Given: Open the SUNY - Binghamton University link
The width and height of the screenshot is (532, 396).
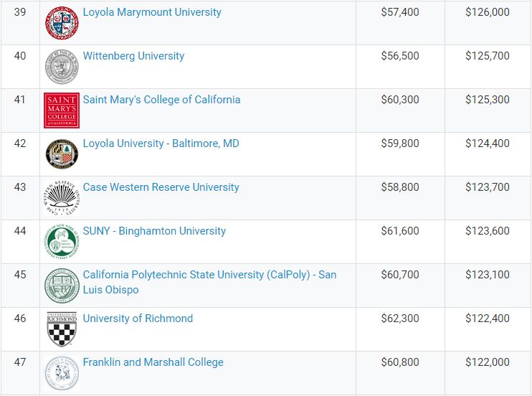Looking at the screenshot, I should 154,231.
